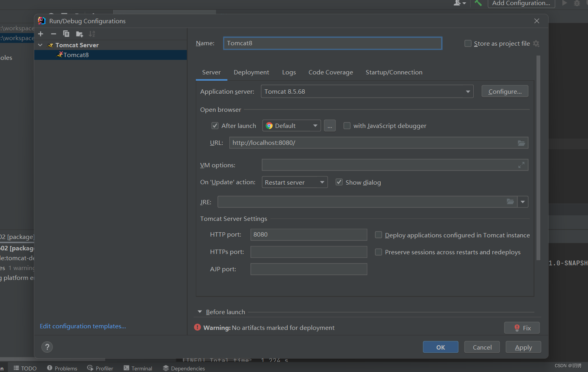Add a new run configuration with plus icon
Viewport: 588px width, 372px height.
click(x=41, y=34)
